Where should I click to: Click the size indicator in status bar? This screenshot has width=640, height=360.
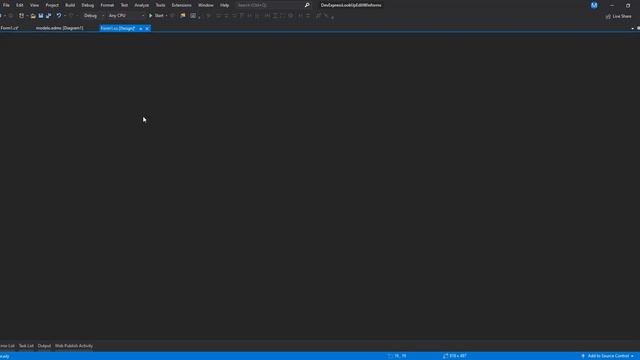point(455,356)
